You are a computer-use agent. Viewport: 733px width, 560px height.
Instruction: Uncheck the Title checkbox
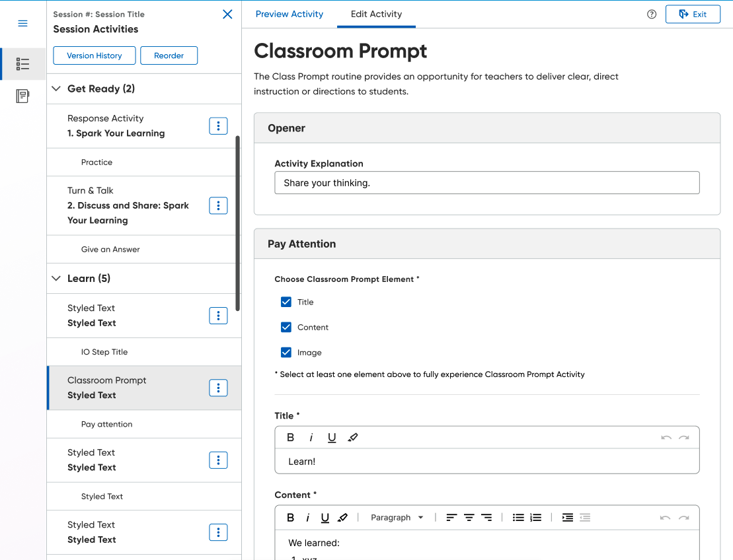286,302
